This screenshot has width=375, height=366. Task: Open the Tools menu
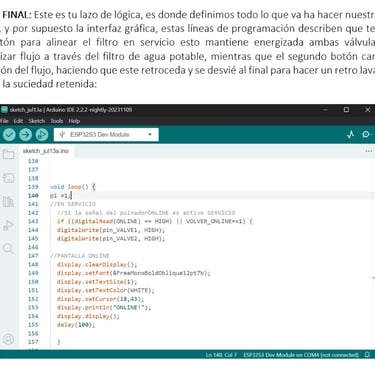pos(57,121)
